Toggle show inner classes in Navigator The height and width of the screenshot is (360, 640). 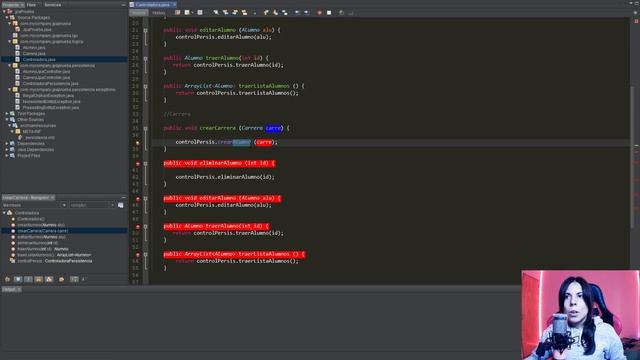click(x=49, y=279)
